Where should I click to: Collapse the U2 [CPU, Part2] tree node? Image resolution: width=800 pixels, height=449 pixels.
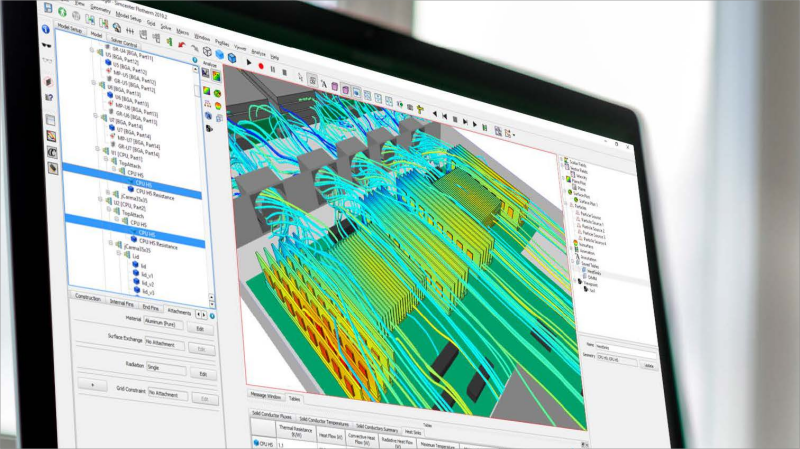(x=101, y=199)
